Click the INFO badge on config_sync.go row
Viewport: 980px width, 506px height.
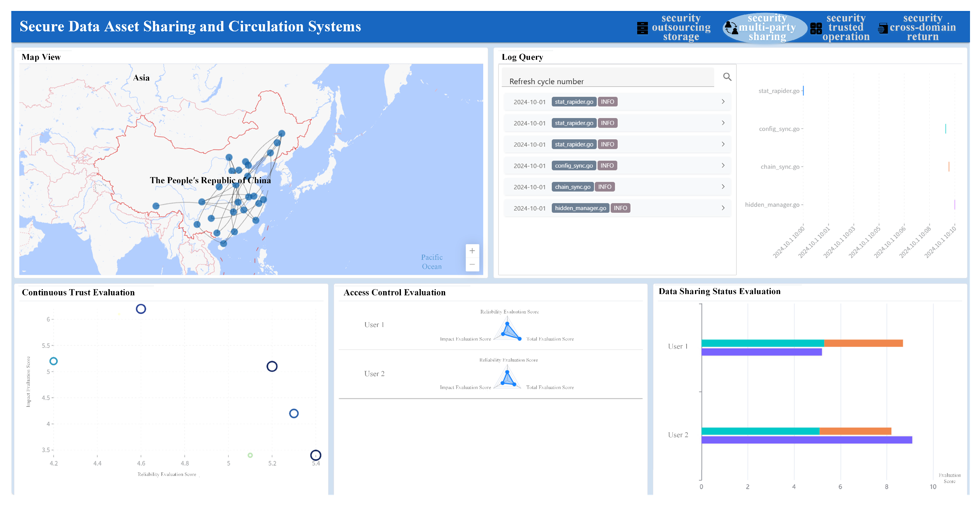[x=607, y=166]
